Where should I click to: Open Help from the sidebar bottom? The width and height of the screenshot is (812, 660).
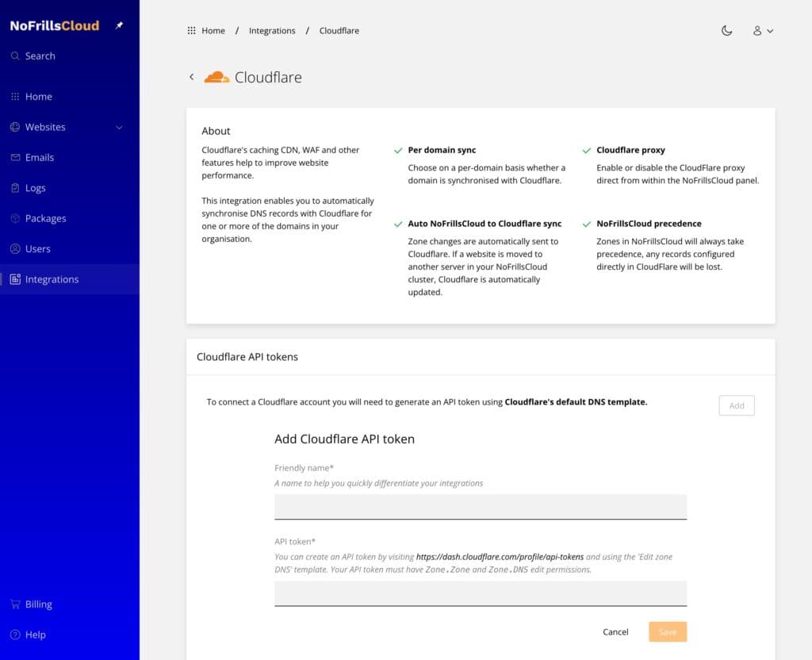click(x=35, y=635)
